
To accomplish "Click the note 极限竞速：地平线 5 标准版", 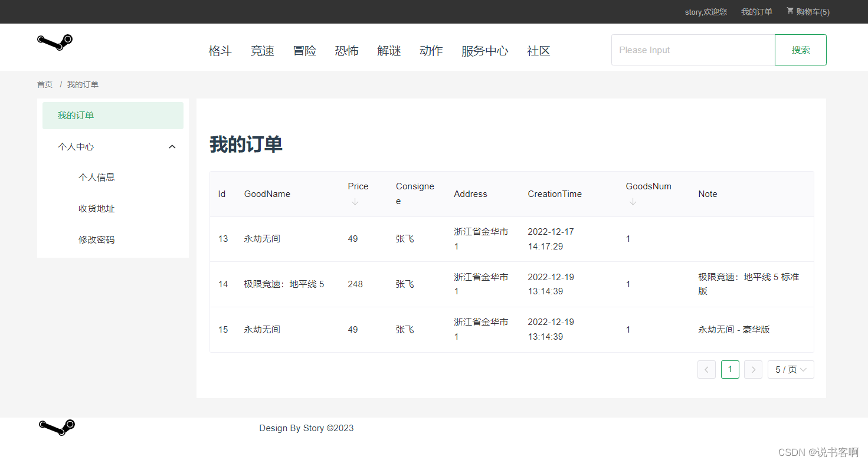I will [x=749, y=284].
